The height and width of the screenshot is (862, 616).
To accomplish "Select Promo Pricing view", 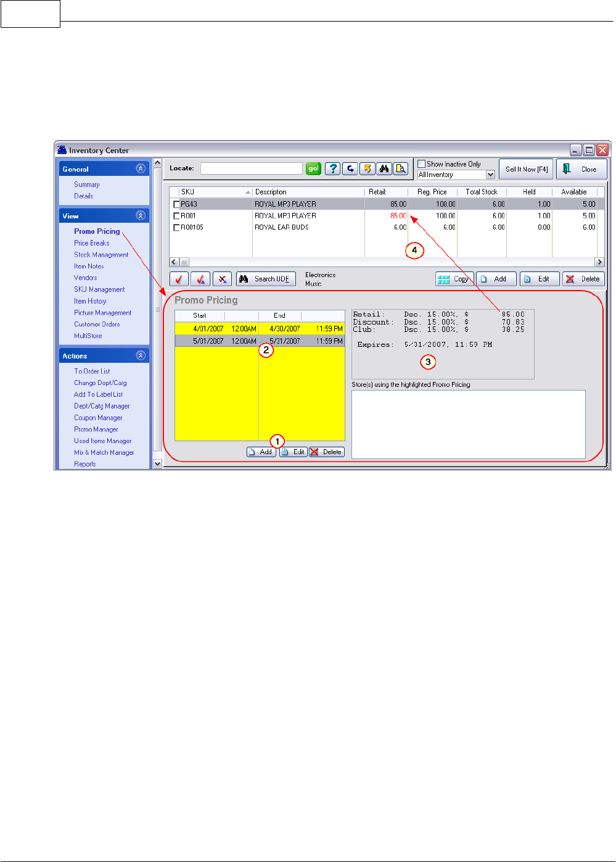I will point(97,231).
